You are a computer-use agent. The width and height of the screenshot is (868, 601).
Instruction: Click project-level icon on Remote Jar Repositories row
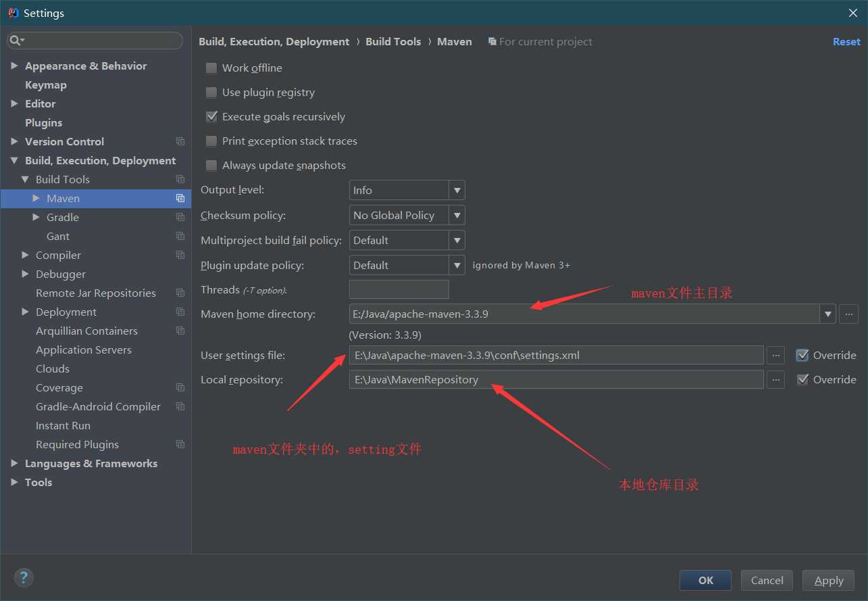180,293
